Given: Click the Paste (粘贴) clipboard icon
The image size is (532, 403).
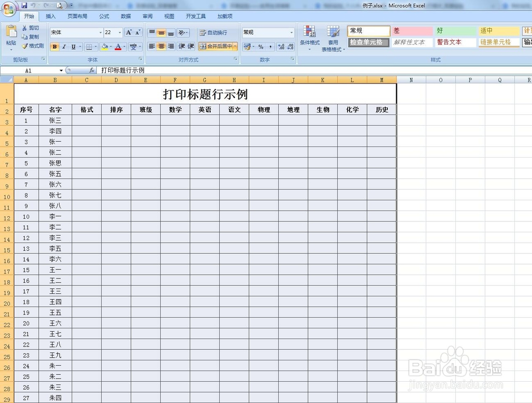Looking at the screenshot, I should (x=11, y=31).
